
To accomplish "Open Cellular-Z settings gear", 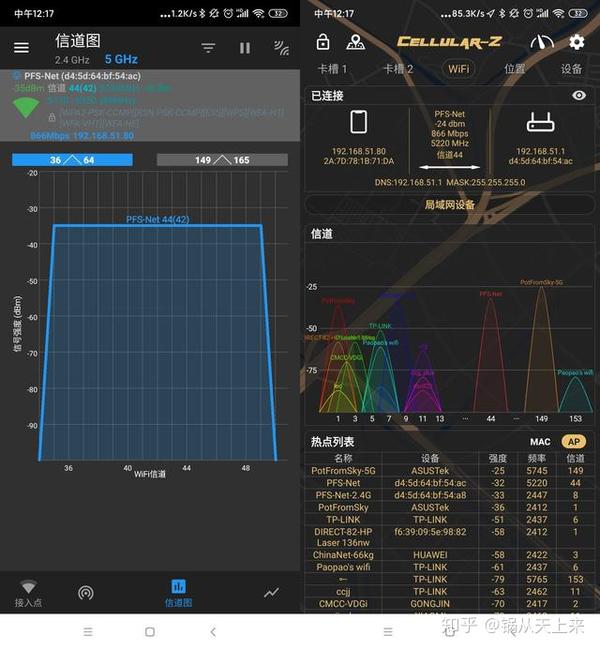I will point(576,42).
